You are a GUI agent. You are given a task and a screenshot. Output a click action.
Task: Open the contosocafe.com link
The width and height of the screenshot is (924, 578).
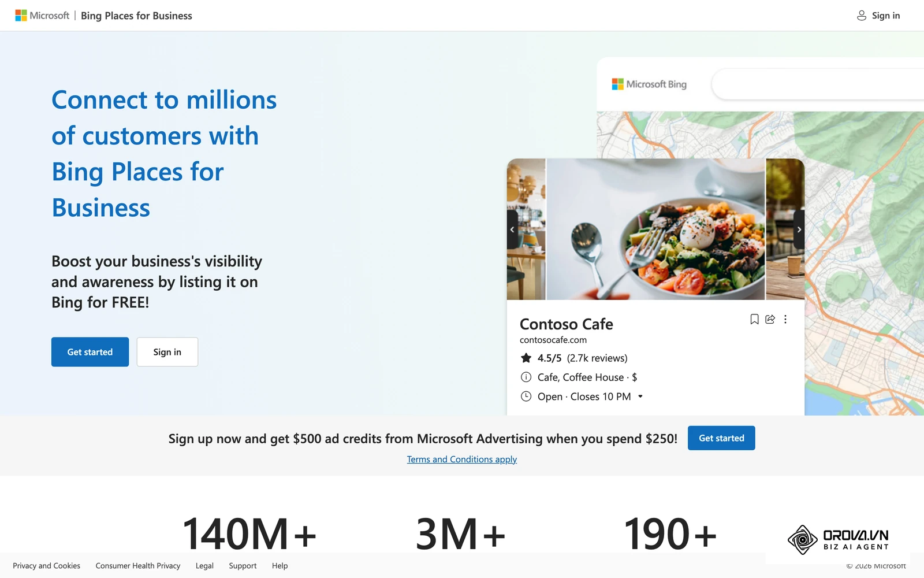click(553, 340)
